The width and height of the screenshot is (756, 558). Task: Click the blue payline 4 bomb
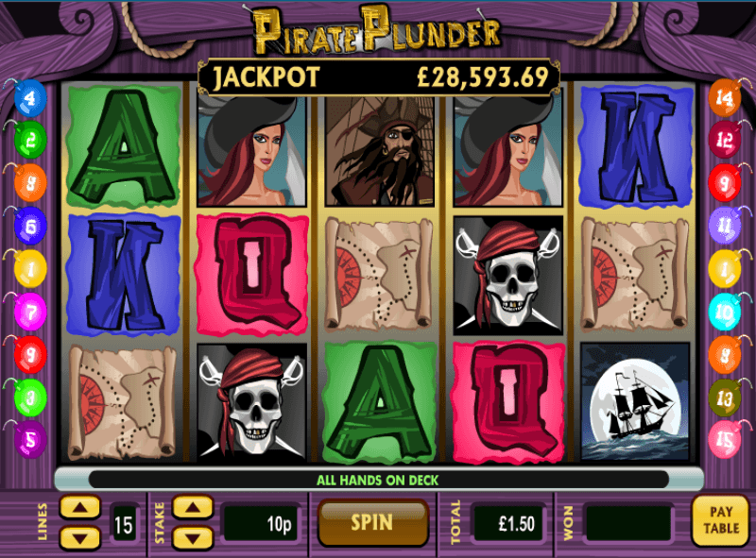(30, 99)
